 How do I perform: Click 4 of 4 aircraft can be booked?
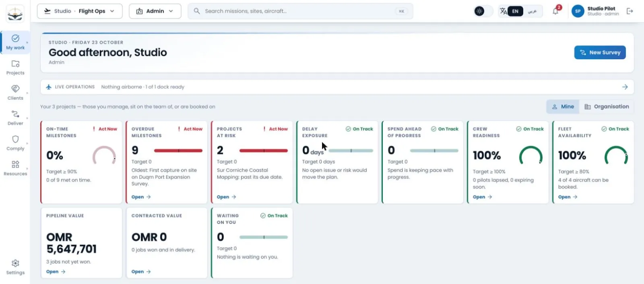pyautogui.click(x=583, y=183)
